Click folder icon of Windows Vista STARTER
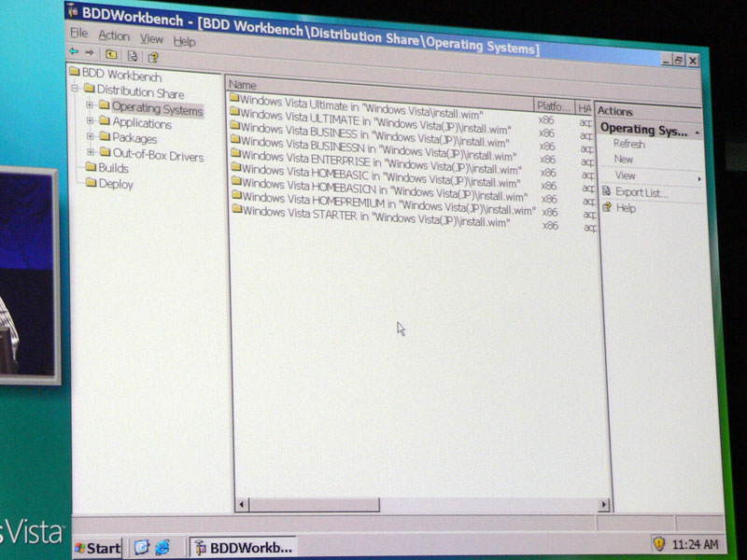This screenshot has height=560, width=747. pos(237,208)
